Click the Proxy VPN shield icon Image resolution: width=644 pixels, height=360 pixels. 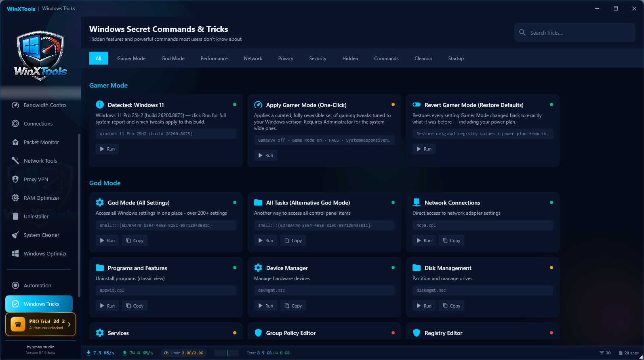(x=15, y=179)
